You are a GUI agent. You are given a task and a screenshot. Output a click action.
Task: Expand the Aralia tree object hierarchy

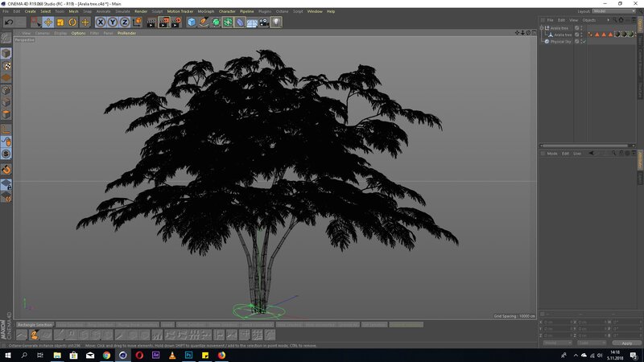click(x=543, y=28)
